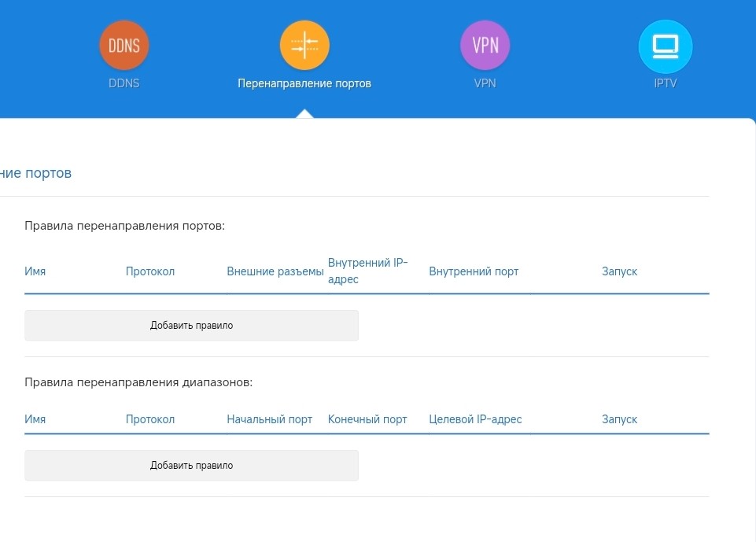Click Протокол header in port rules table

click(150, 271)
